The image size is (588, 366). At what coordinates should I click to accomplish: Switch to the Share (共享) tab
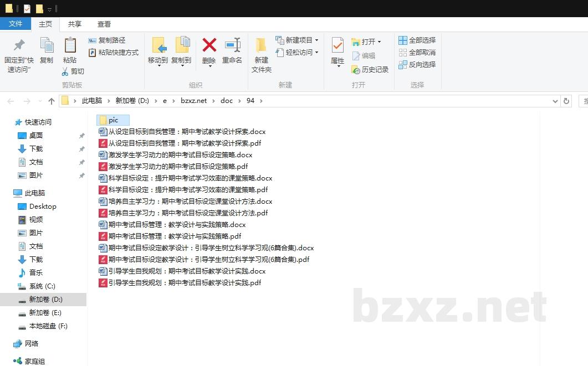pyautogui.click(x=74, y=24)
